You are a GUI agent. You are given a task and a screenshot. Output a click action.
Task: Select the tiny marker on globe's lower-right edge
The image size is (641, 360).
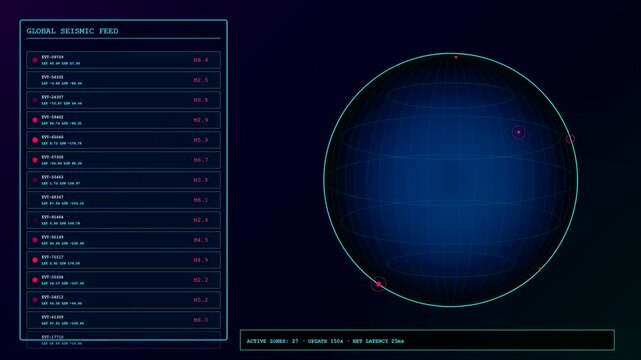[540, 268]
